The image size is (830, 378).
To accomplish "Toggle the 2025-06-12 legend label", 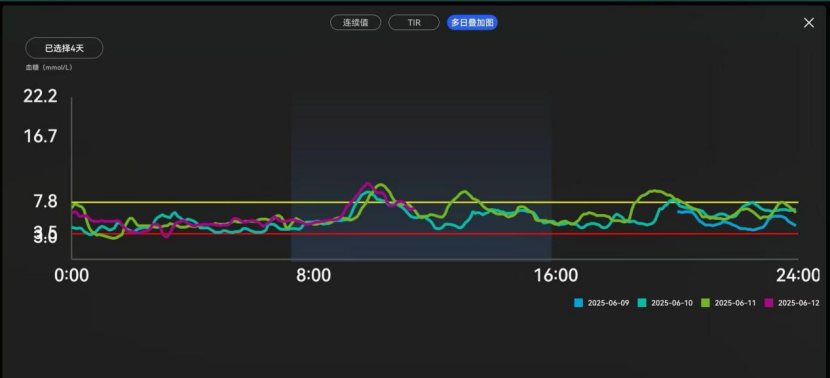I will tap(799, 303).
